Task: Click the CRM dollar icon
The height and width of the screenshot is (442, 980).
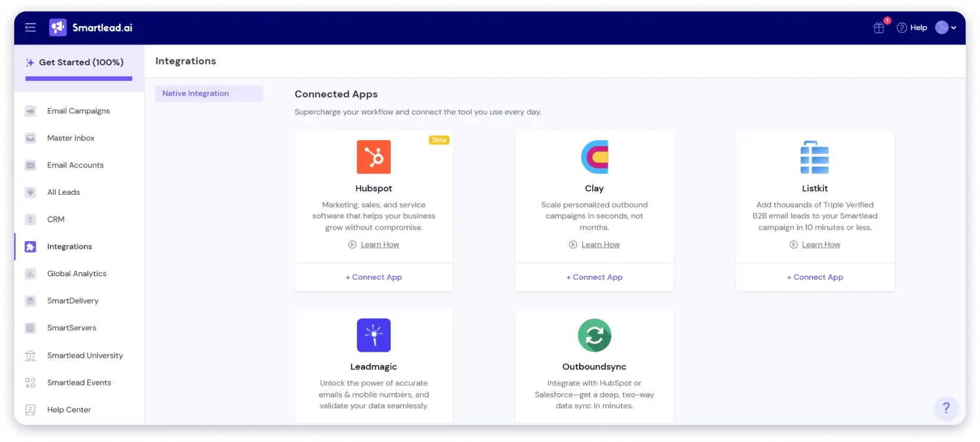Action: 30,219
